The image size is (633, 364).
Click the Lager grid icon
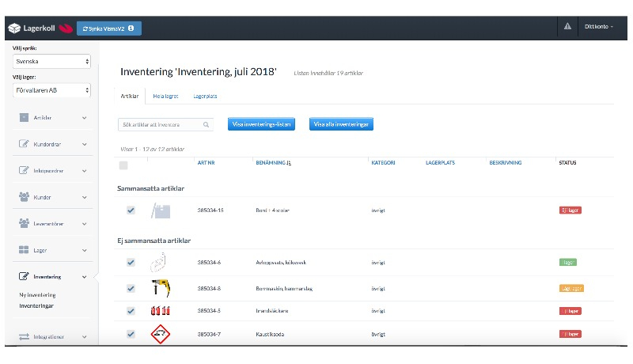24,250
